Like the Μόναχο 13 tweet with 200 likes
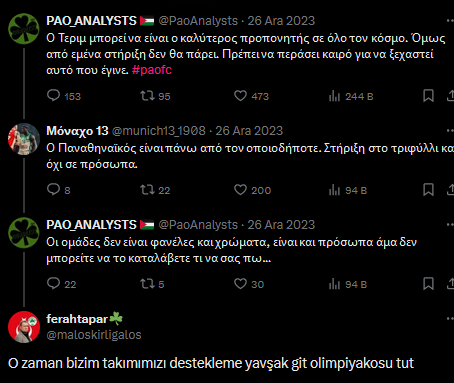 (252, 190)
